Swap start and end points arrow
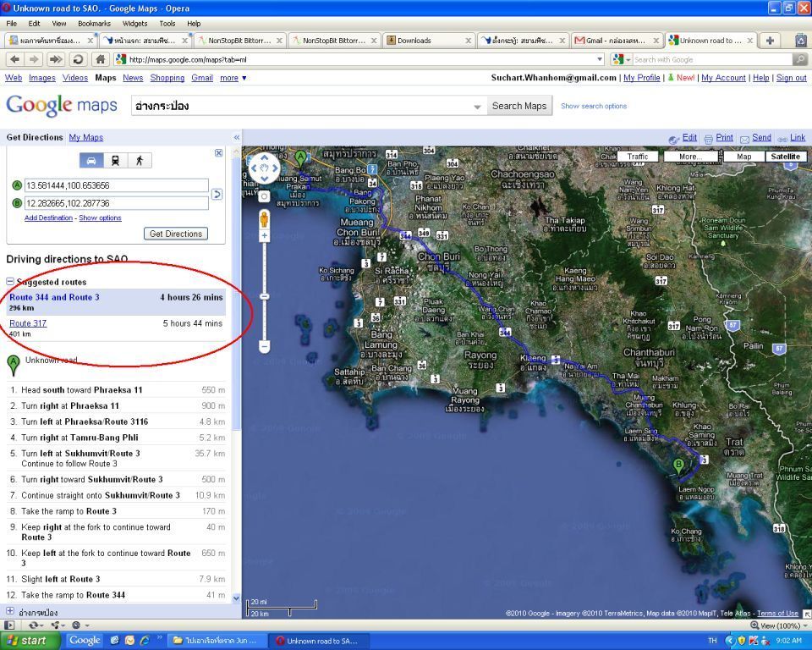 pos(217,195)
